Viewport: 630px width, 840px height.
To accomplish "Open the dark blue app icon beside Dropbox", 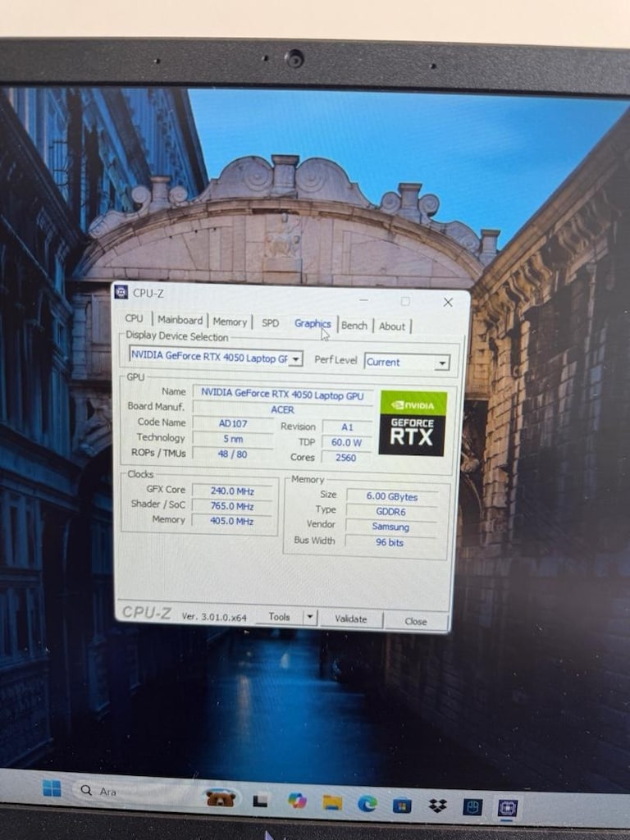I will click(472, 806).
